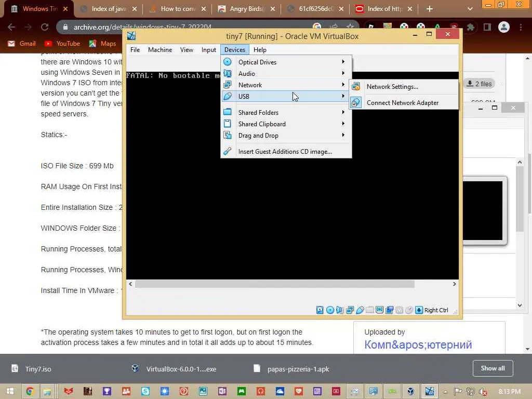This screenshot has height=399, width=532.
Task: Open downloaded papas-pizzeria-1.apk file
Action: coord(298,369)
